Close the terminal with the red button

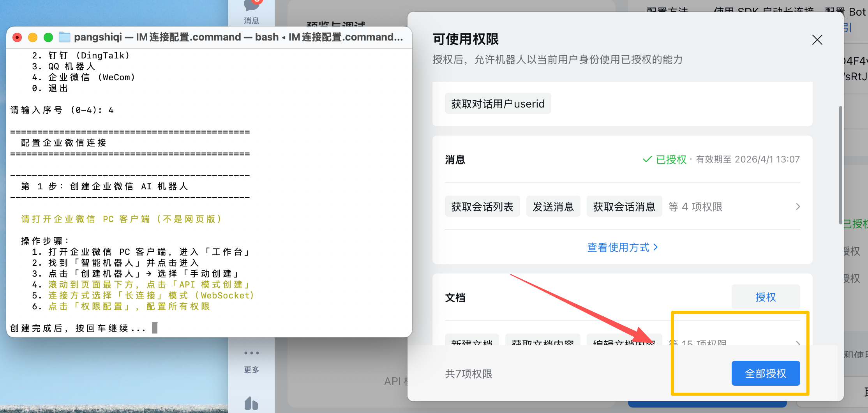(17, 37)
